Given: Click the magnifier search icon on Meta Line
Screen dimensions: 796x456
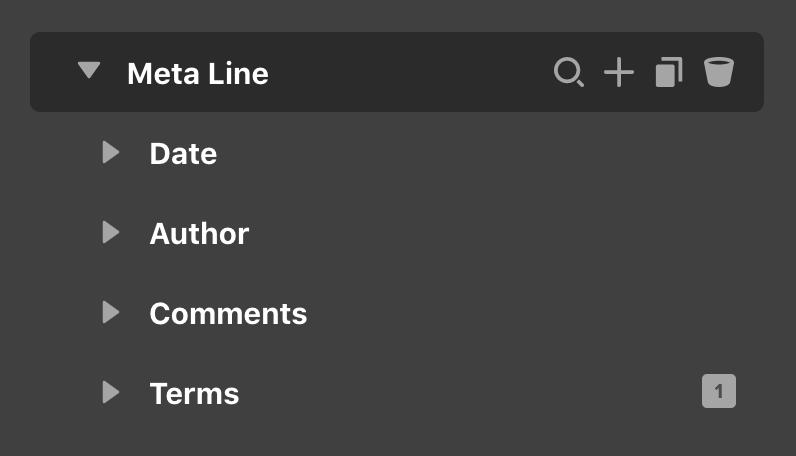Looking at the screenshot, I should pyautogui.click(x=569, y=73).
